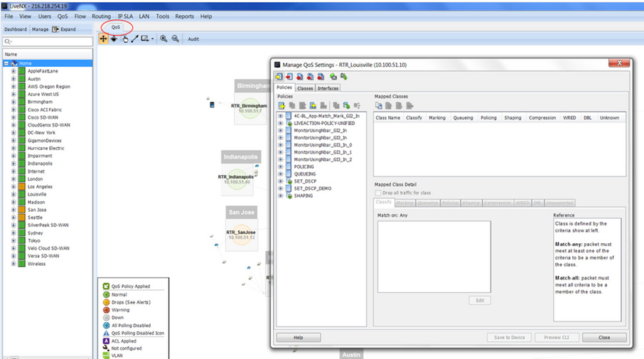Click the page-with-yellow-star icon in Policies toolbar

pos(313,105)
